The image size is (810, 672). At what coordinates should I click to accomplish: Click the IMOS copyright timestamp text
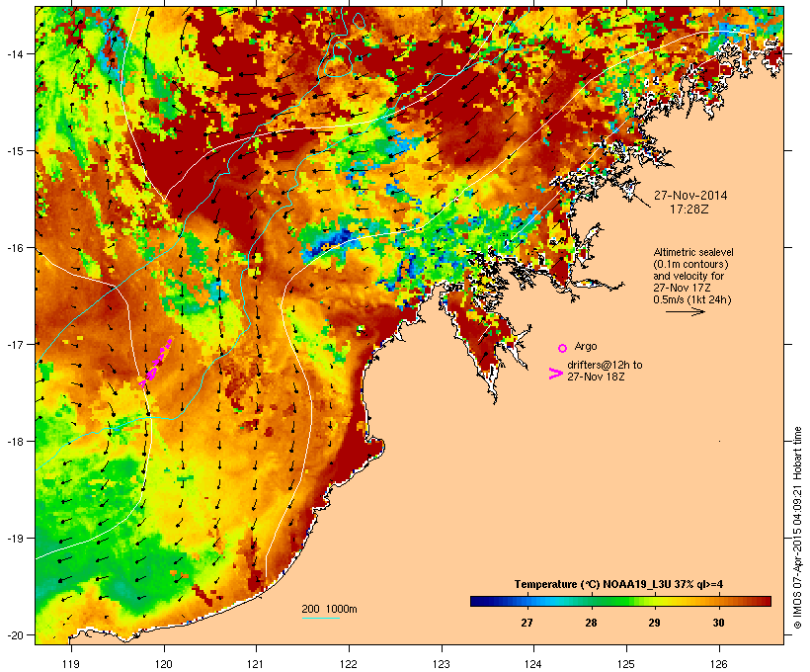pyautogui.click(x=797, y=528)
